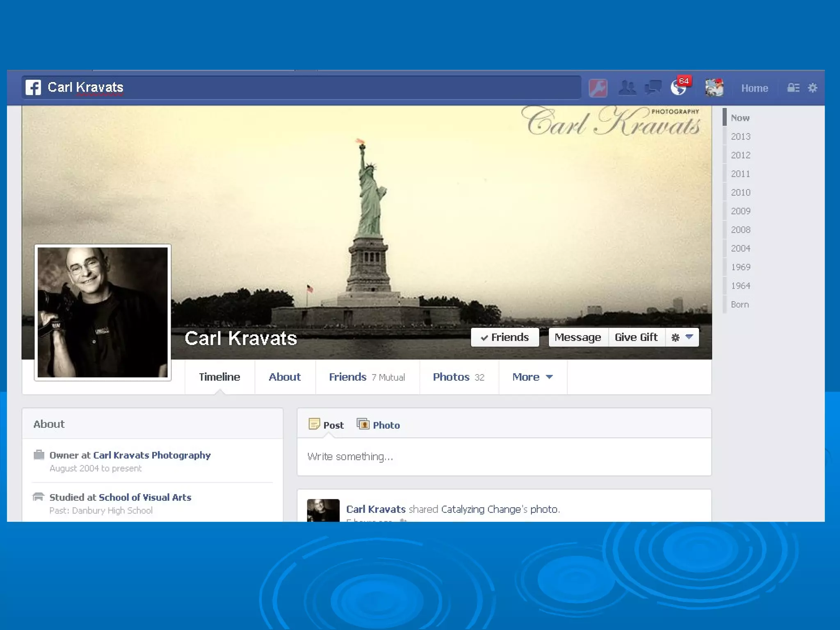Click the Message button

click(578, 337)
